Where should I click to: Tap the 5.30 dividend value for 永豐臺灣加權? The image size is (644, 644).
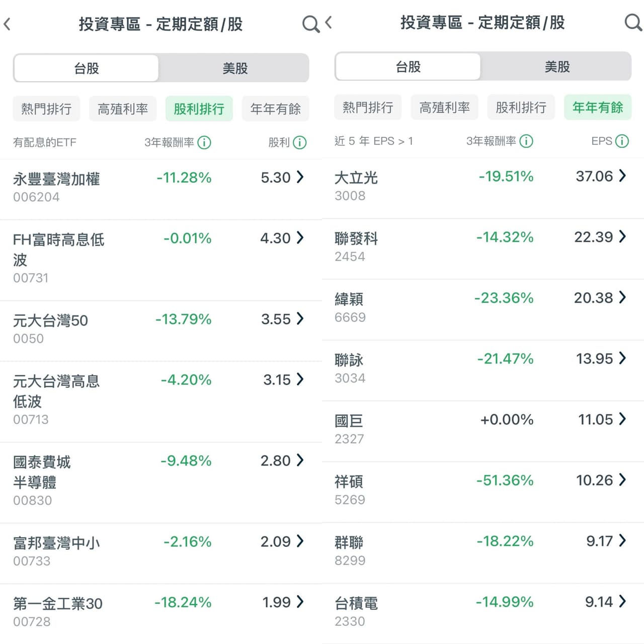[276, 178]
